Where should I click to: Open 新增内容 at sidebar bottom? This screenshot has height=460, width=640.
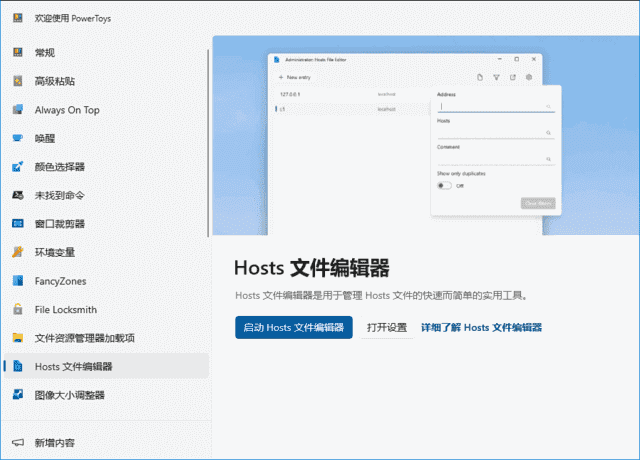pyautogui.click(x=54, y=442)
